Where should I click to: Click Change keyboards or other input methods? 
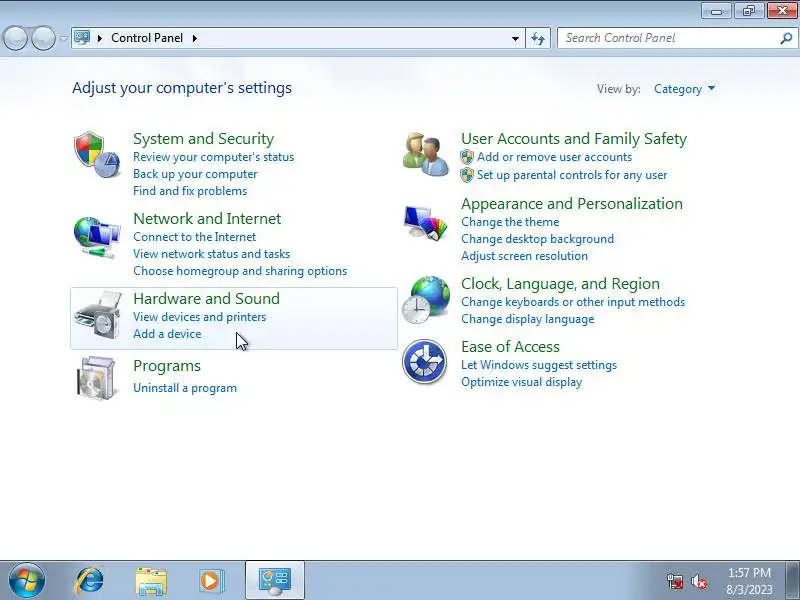point(573,302)
